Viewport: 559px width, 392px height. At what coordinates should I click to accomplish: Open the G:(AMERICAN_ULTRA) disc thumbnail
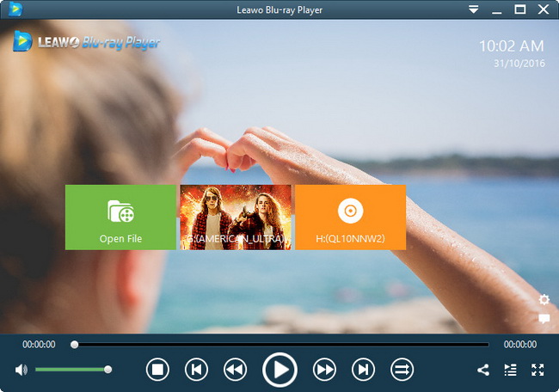pos(236,217)
